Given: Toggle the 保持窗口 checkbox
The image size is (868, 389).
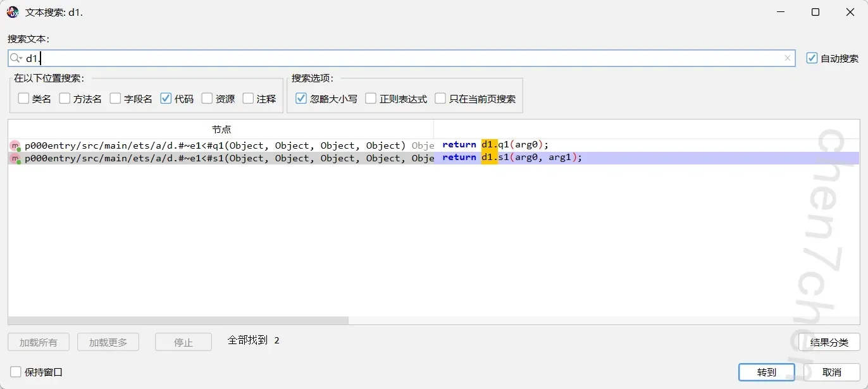Looking at the screenshot, I should [x=16, y=372].
